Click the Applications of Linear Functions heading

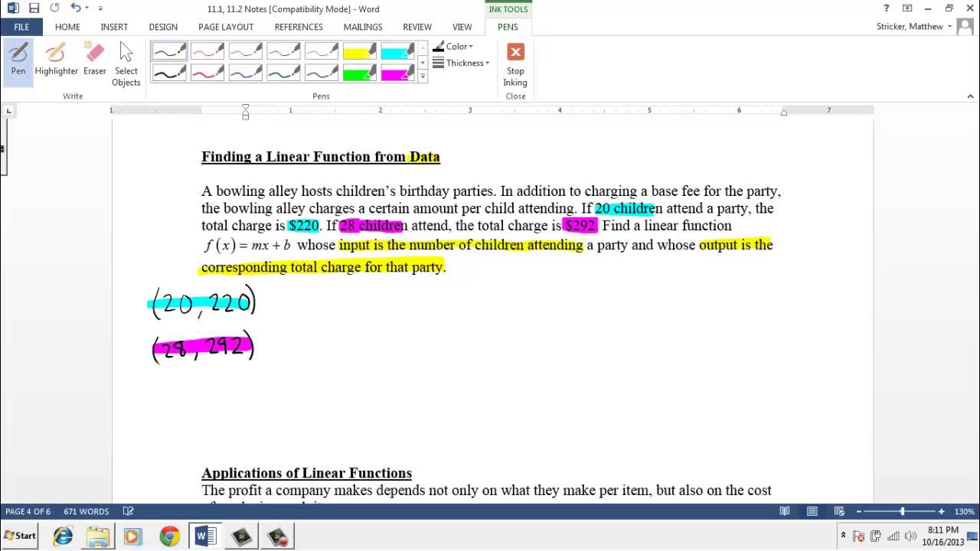click(x=306, y=473)
